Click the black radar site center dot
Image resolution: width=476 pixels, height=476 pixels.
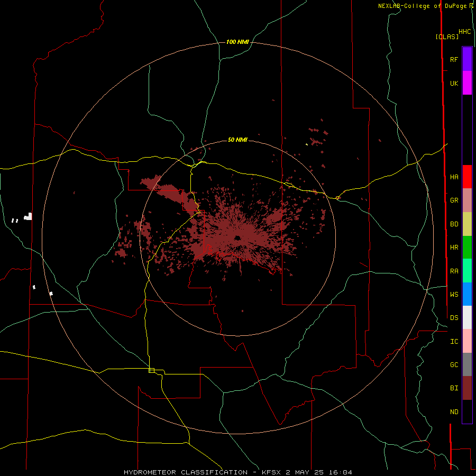point(237,237)
